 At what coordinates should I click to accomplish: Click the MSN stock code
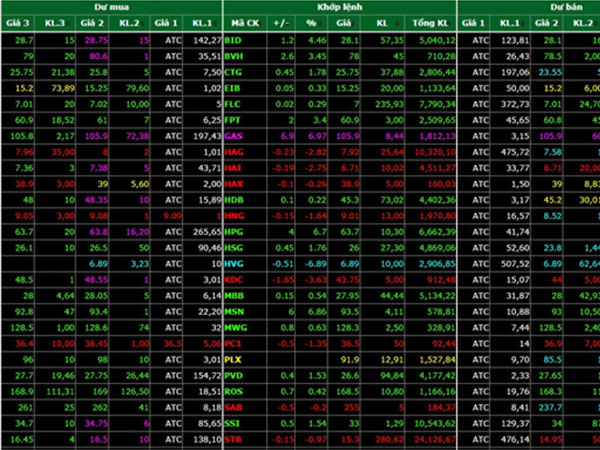pos(234,312)
